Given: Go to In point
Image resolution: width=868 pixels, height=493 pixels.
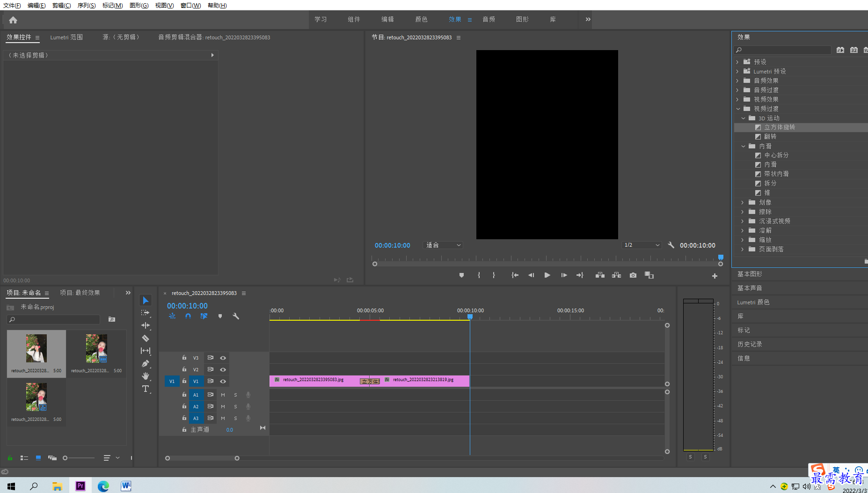Looking at the screenshot, I should coord(515,275).
